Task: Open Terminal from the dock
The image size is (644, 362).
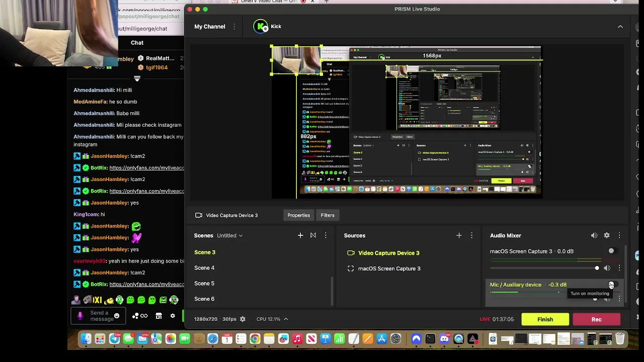Action: click(430, 339)
